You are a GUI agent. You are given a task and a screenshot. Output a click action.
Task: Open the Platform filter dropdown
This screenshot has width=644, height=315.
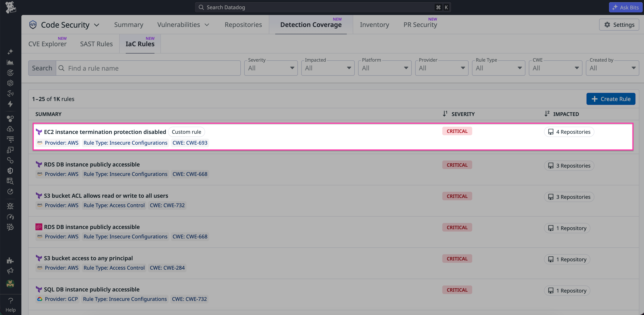pos(385,68)
